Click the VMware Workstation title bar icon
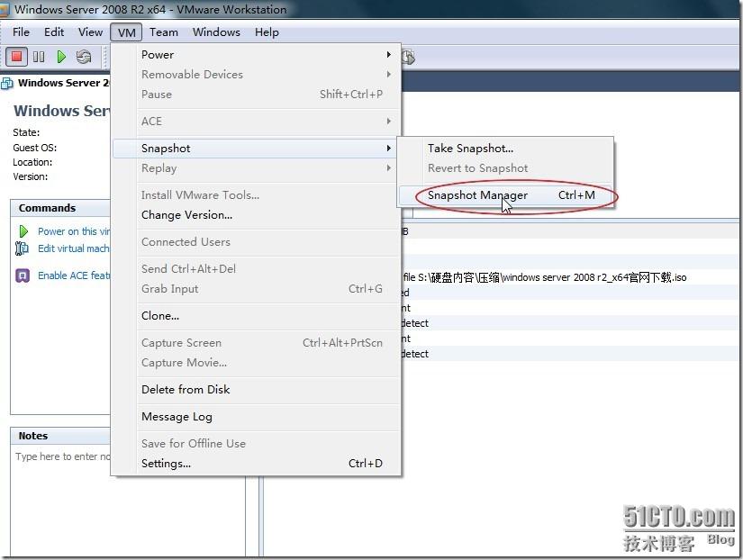The image size is (743, 560). (x=5, y=9)
